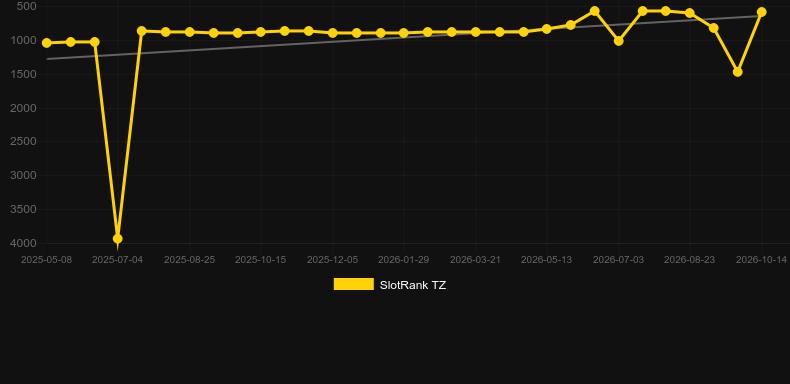Viewport: 790px width, 384px height.
Task: Select the first data point at 2025-05-08
Action: pyautogui.click(x=47, y=43)
